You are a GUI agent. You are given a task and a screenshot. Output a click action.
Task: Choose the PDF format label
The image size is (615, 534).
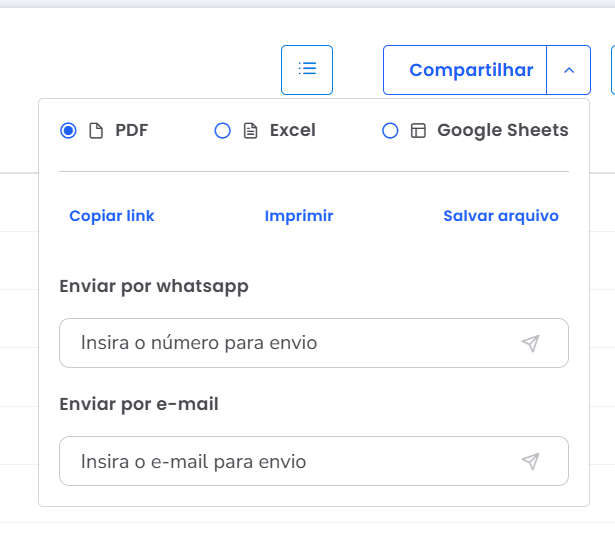(x=131, y=131)
